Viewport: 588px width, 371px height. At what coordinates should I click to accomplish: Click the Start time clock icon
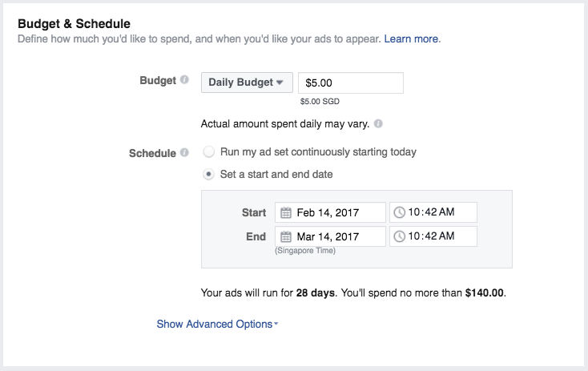(x=400, y=212)
